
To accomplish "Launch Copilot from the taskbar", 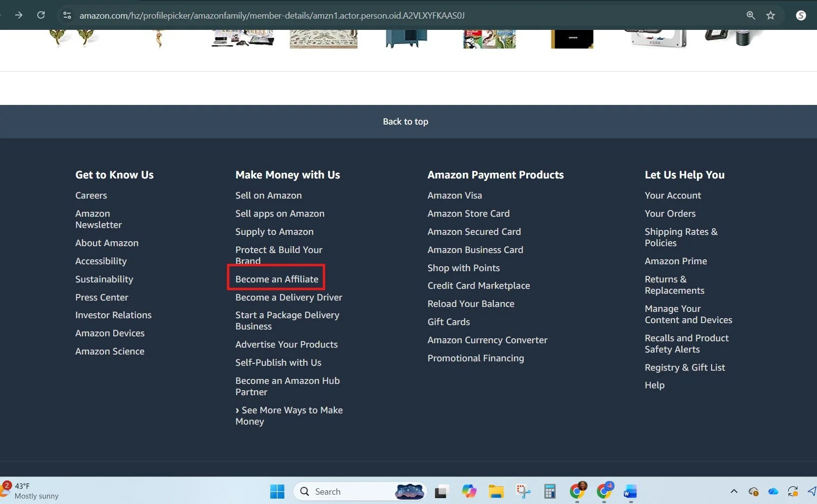I will point(469,491).
